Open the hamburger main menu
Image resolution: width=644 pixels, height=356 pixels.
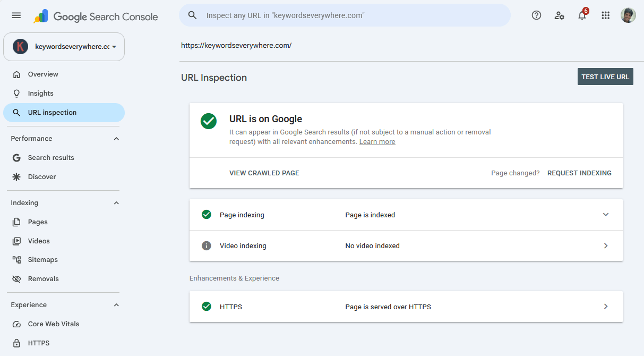pyautogui.click(x=16, y=15)
